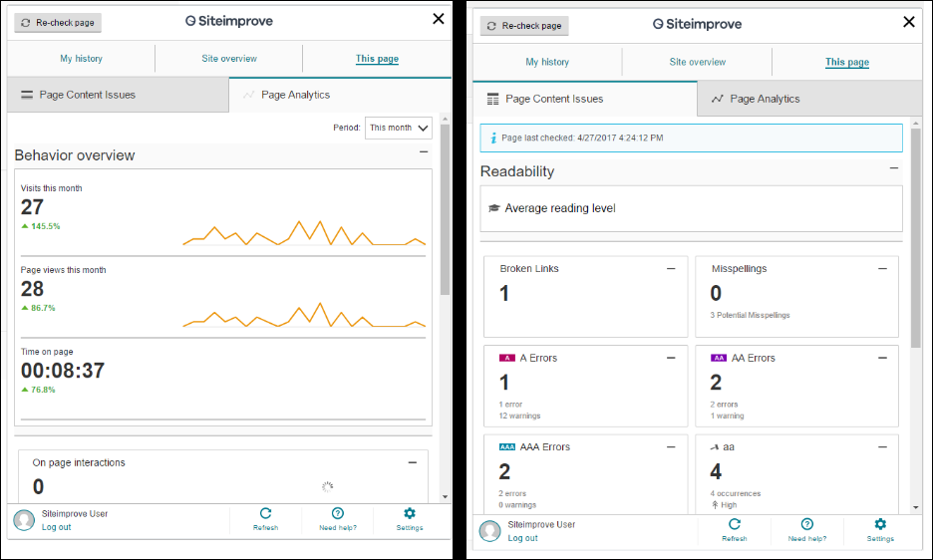Switch to Page Analytics in right panel

point(809,99)
